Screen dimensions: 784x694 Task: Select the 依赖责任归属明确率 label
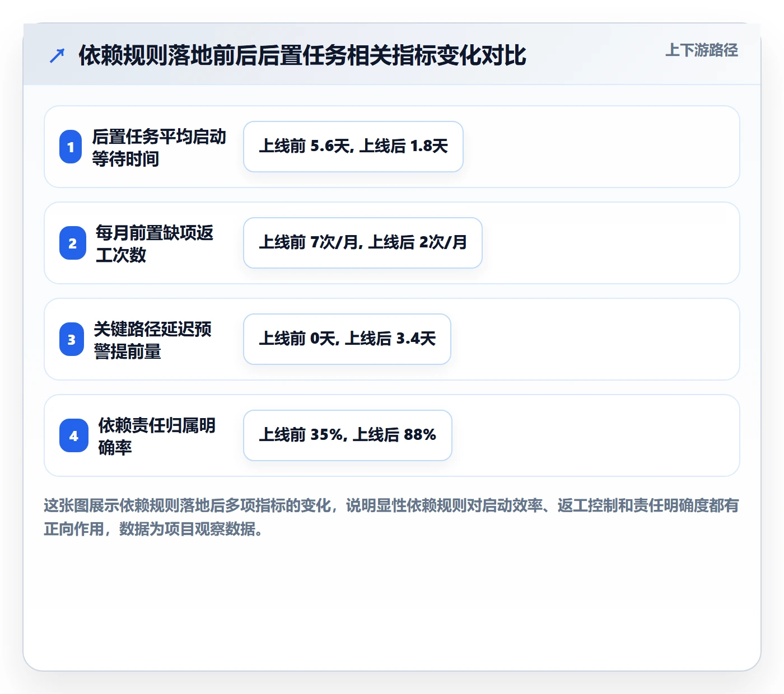click(157, 436)
